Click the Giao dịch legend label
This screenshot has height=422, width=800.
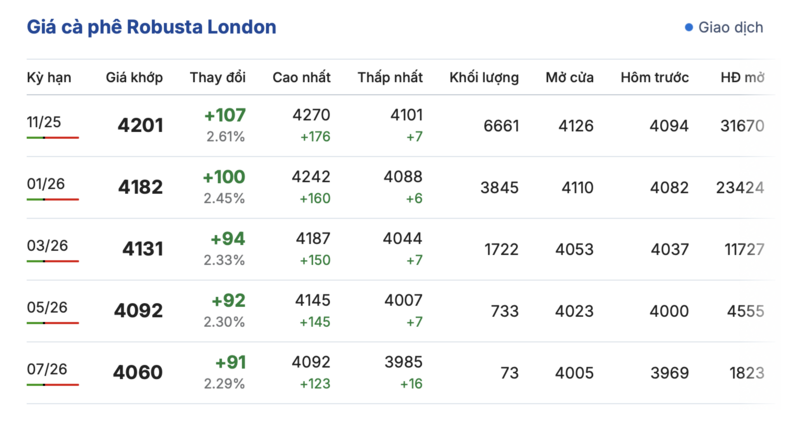[731, 28]
